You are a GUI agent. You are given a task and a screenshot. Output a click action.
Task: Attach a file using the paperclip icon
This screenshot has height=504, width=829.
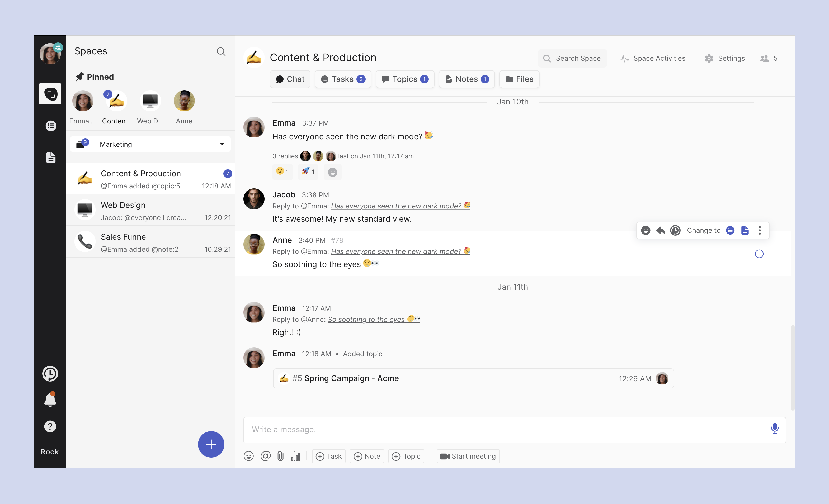[x=280, y=456]
